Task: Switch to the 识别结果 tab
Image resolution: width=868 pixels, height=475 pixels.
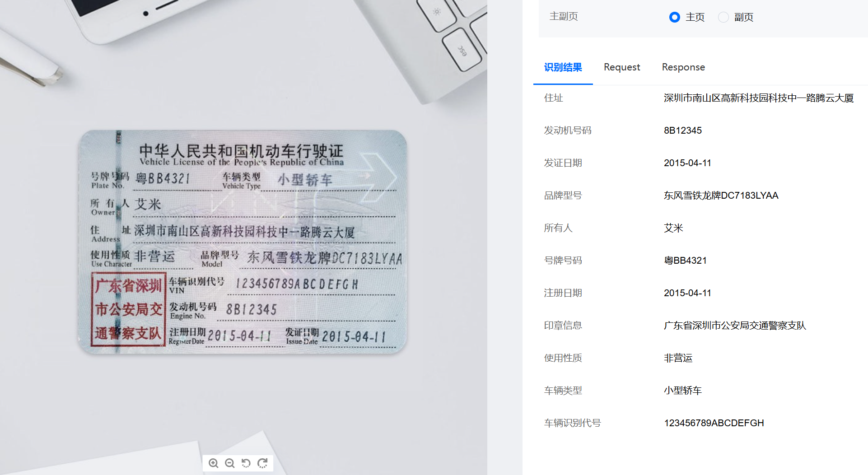Action: click(x=563, y=67)
